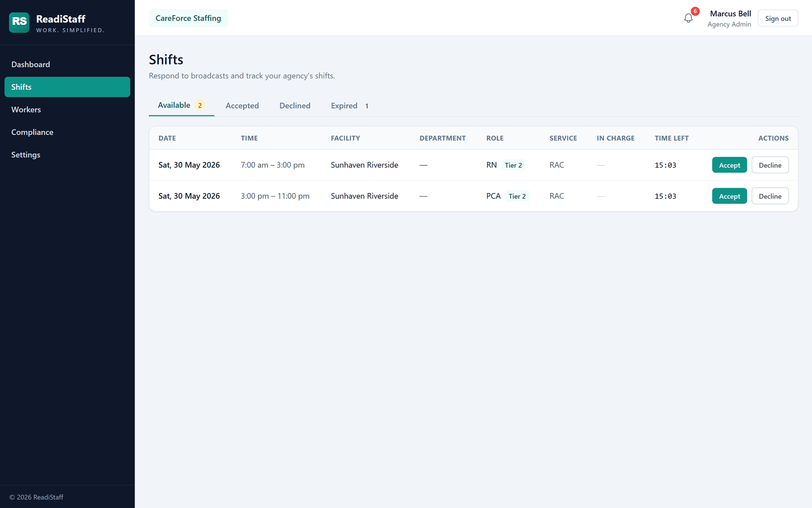Decline the 7:00 am RN shift

point(770,165)
